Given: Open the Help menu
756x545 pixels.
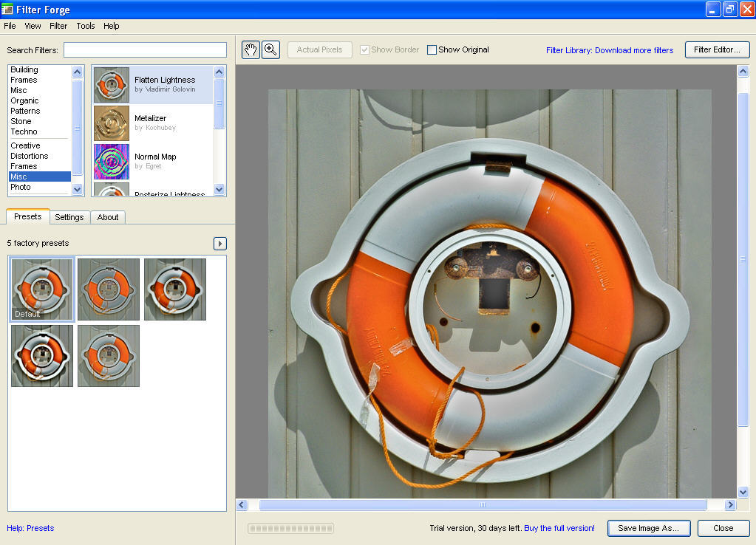Looking at the screenshot, I should click(x=112, y=26).
